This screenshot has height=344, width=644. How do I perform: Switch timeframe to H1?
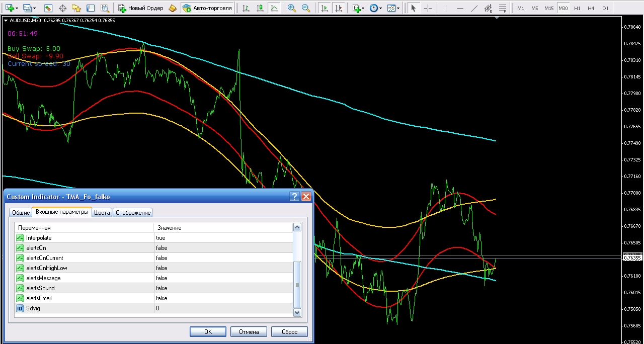(577, 8)
